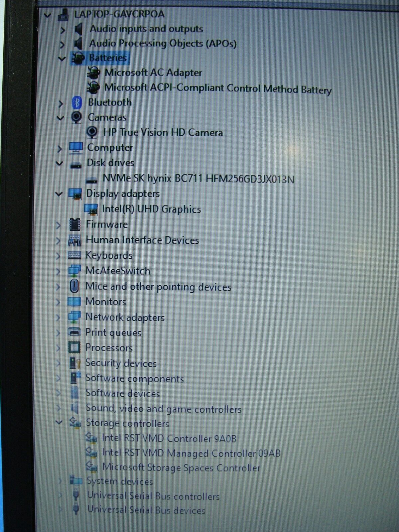Screen dimensions: 399x532
Task: Click the Bluetooth category icon
Action: point(77,103)
